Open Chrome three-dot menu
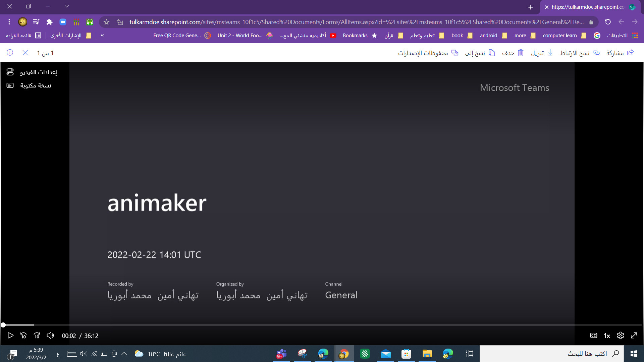The image size is (644, 362). click(9, 22)
